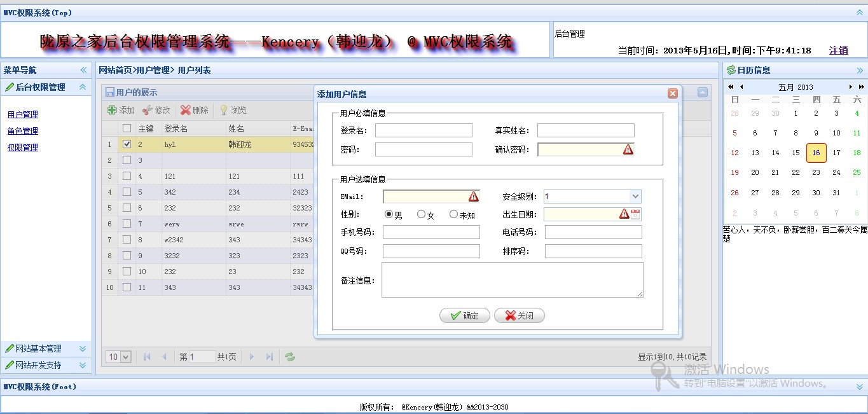Viewport: 868px width, 414px height.
Task: Jump to the first page of grid
Action: tap(147, 357)
